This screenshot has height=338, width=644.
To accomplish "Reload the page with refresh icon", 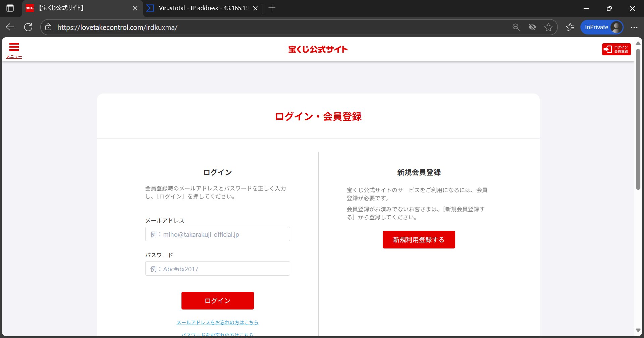I will [28, 27].
